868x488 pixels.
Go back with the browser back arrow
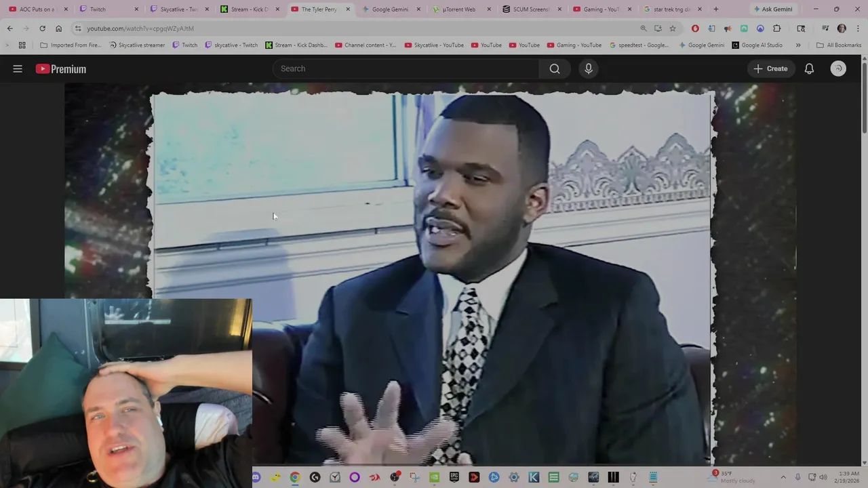click(9, 28)
